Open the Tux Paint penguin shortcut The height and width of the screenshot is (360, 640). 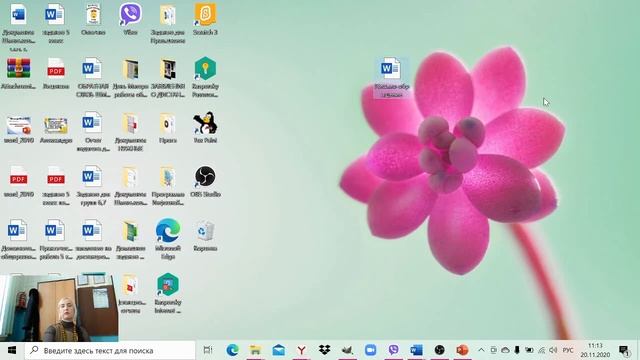(x=205, y=127)
